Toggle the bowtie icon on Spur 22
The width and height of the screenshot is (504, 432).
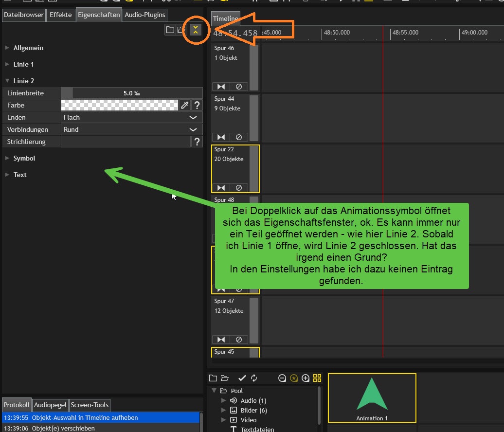(x=221, y=188)
